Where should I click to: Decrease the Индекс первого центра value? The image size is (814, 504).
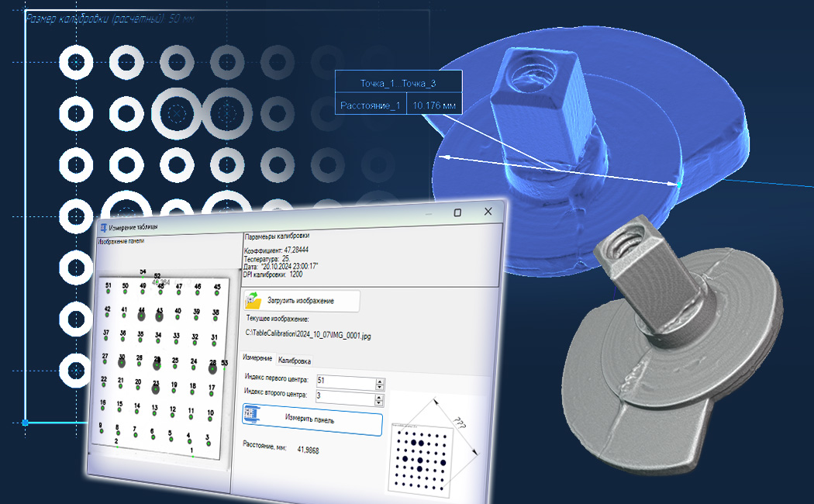coord(380,387)
